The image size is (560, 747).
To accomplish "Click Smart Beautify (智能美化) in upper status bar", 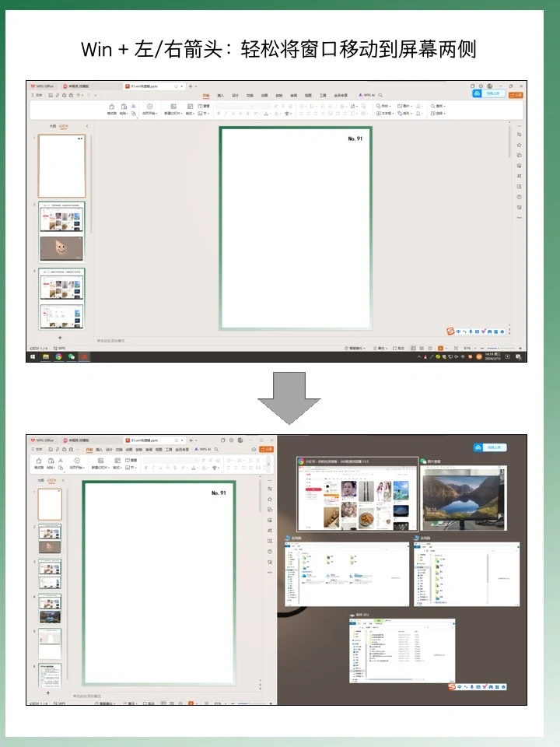I will click(x=355, y=349).
